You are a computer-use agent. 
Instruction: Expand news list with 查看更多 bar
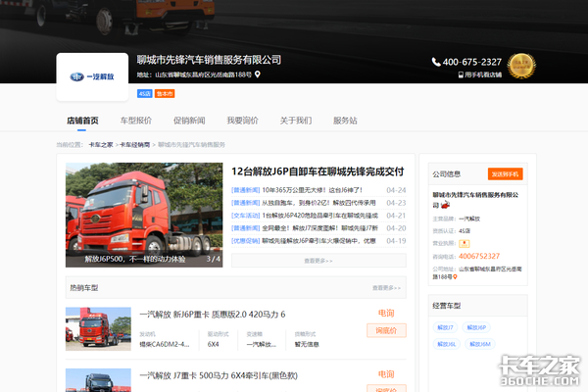point(318,261)
